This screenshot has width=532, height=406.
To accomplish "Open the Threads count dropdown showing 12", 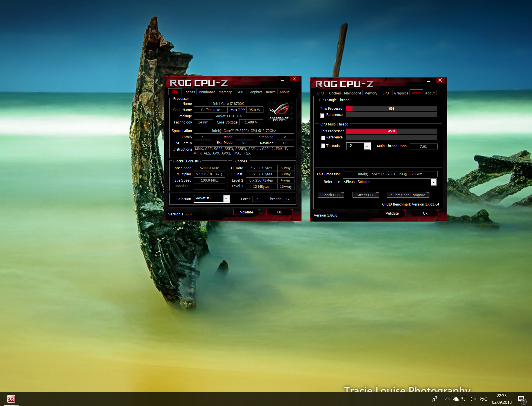I will click(x=358, y=146).
